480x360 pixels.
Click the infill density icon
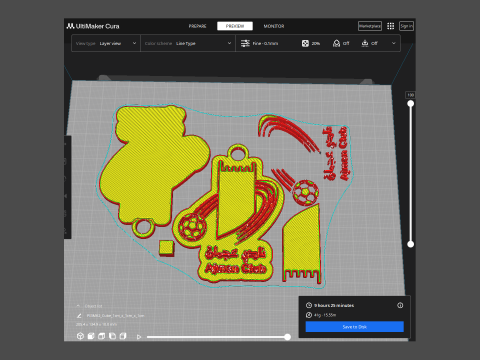click(305, 43)
